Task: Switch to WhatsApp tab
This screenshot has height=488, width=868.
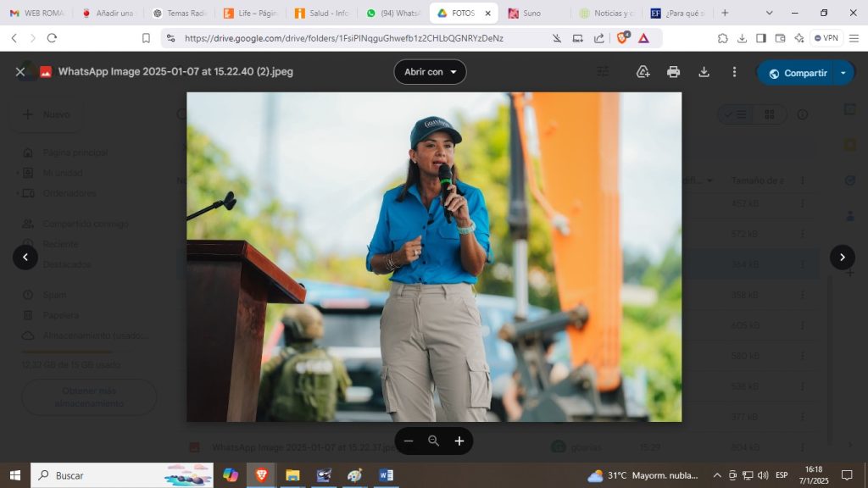Action: (x=393, y=13)
